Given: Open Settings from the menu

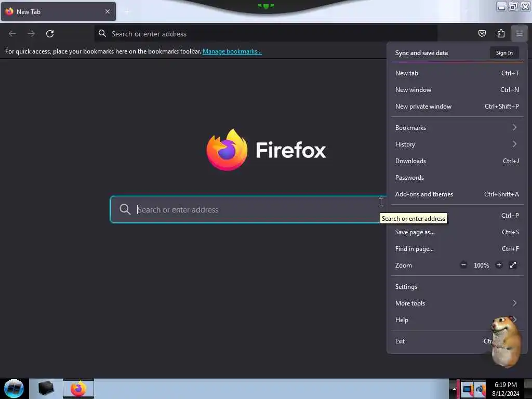Looking at the screenshot, I should click(457, 286).
